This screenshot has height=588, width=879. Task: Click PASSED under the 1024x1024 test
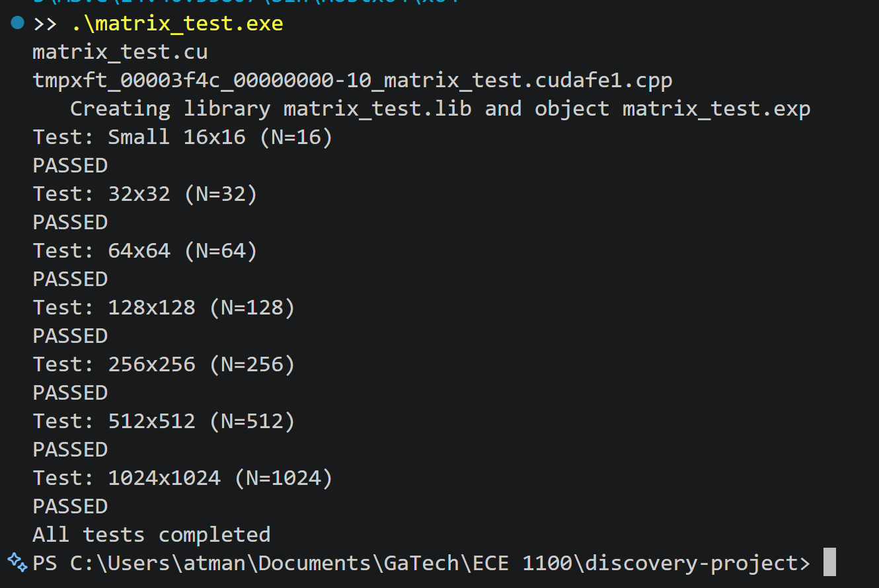point(71,506)
